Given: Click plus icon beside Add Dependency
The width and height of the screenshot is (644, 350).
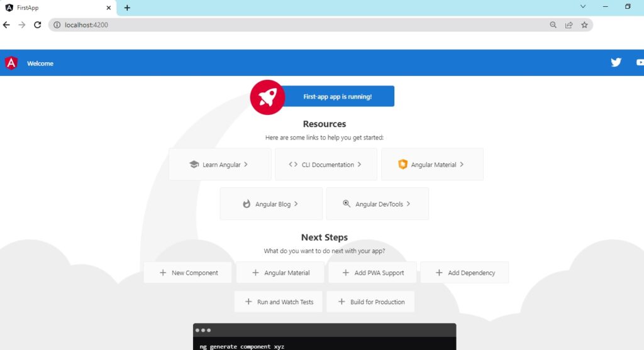Looking at the screenshot, I should (x=439, y=273).
